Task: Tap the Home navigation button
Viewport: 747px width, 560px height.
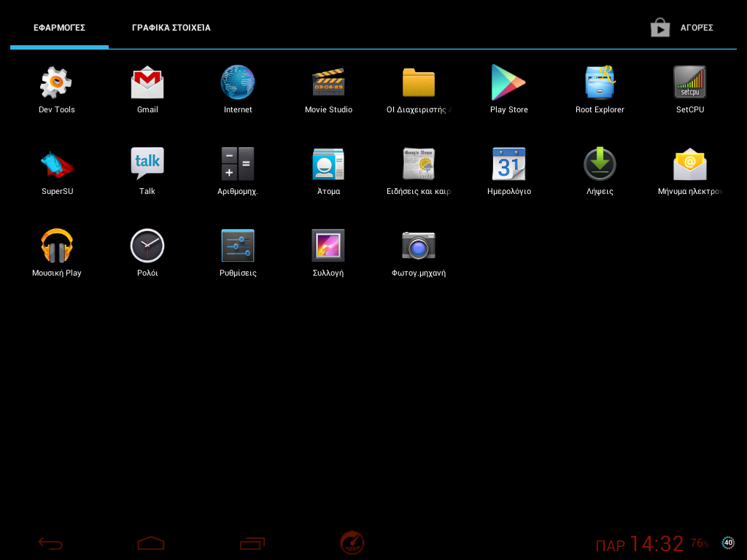Action: tap(151, 543)
